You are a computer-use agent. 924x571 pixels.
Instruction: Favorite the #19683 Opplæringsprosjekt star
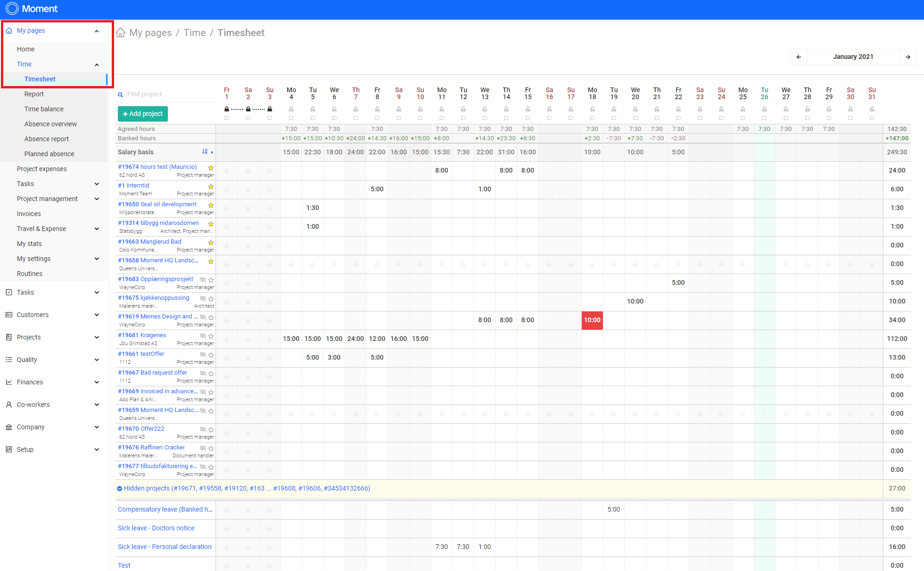coord(211,280)
